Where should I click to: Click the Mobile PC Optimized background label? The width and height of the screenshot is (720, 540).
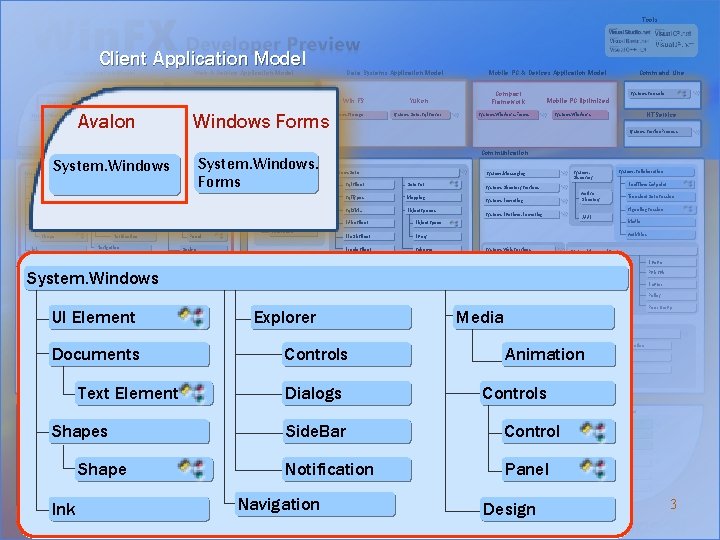coord(578,101)
